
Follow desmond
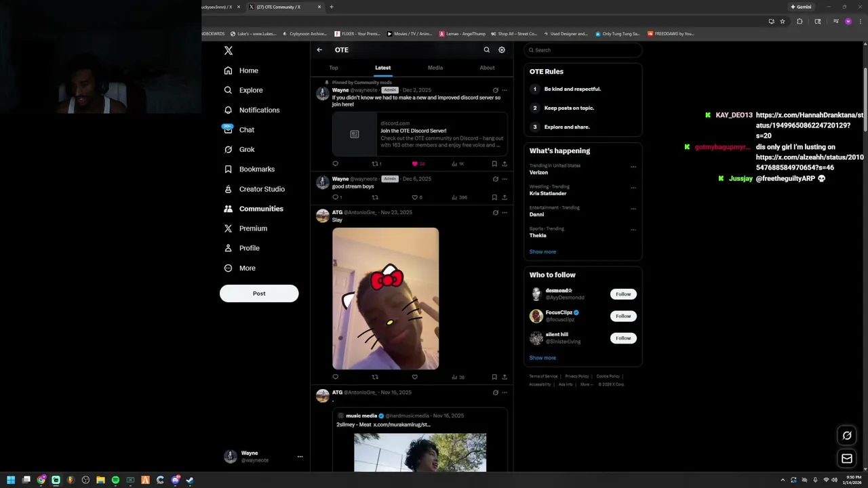click(623, 294)
